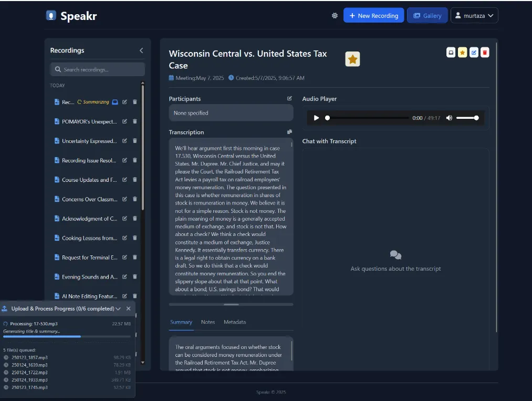Delete the Uncertainty Expressed... recording
Screen dimensions: 532x401
click(134, 140)
